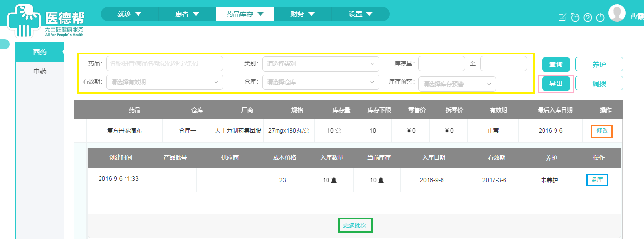The width and height of the screenshot is (644, 239).
Task: Open the 患者 menu
Action: [187, 14]
